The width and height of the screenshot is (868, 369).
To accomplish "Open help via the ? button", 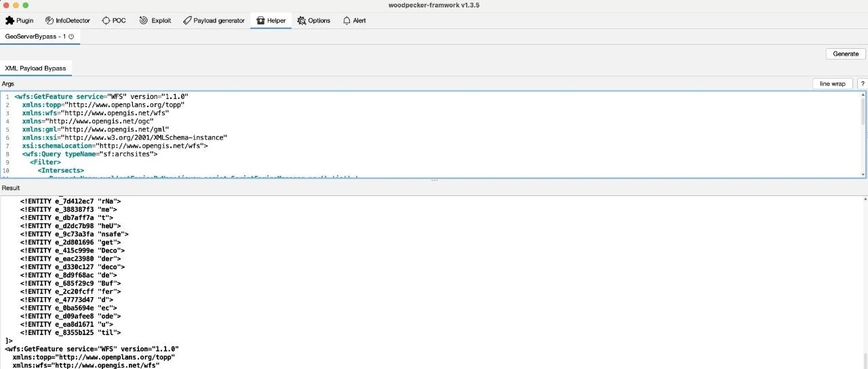I will pos(862,83).
